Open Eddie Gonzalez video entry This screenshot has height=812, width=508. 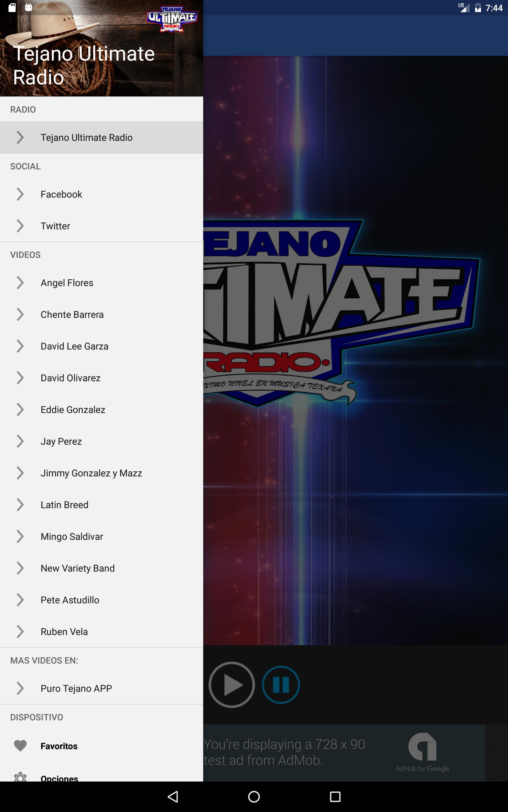(x=102, y=410)
